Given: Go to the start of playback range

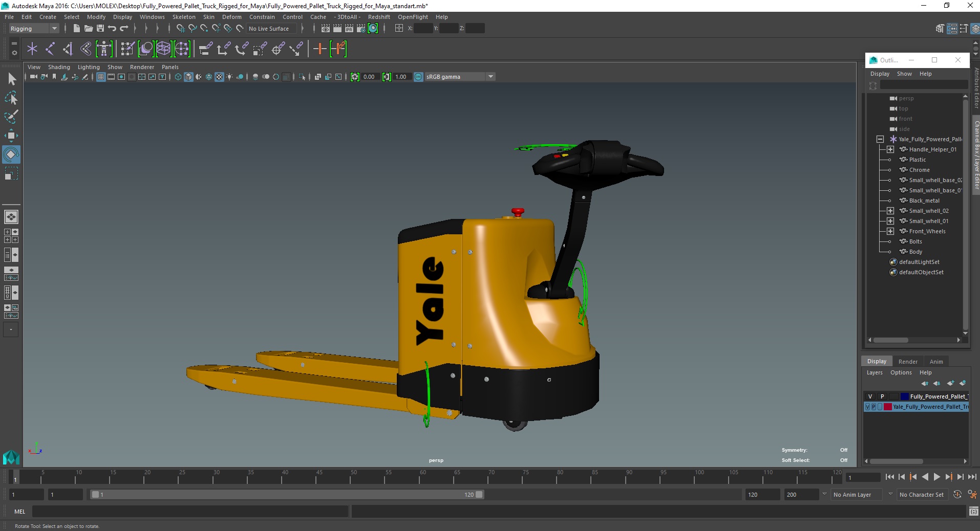Looking at the screenshot, I should (889, 477).
